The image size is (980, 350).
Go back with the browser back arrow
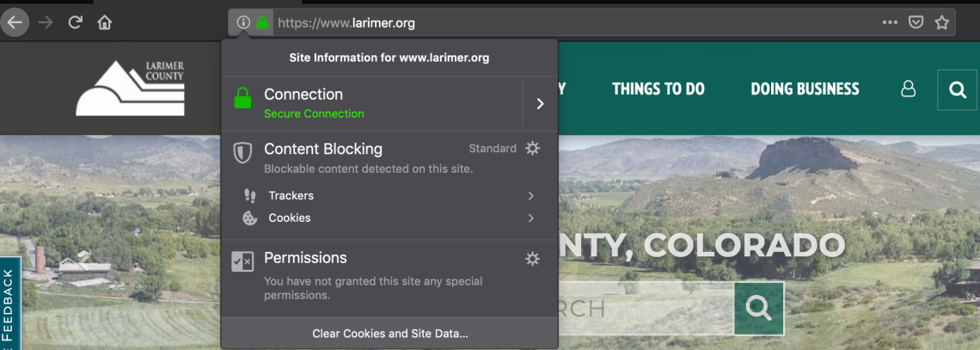coord(15,23)
